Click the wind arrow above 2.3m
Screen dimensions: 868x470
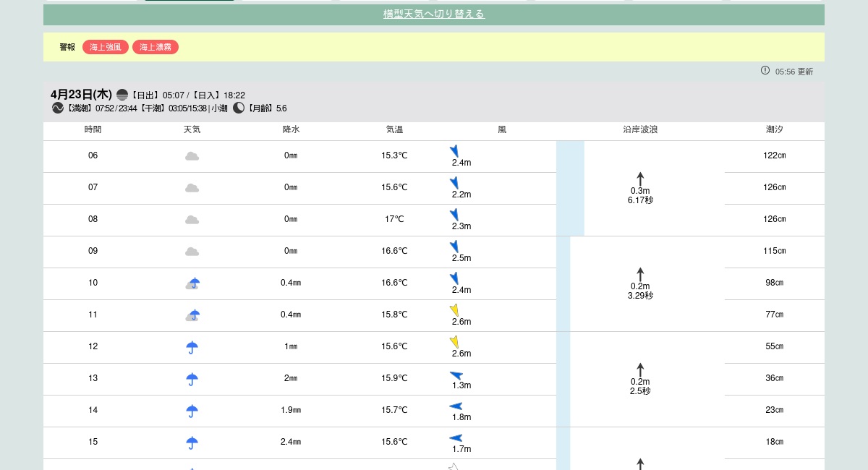(x=454, y=215)
